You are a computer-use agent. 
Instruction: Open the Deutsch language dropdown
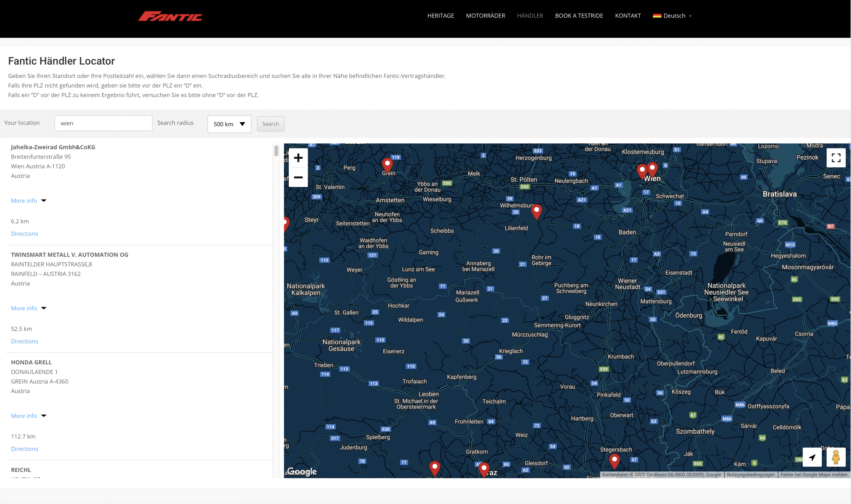[x=672, y=16]
